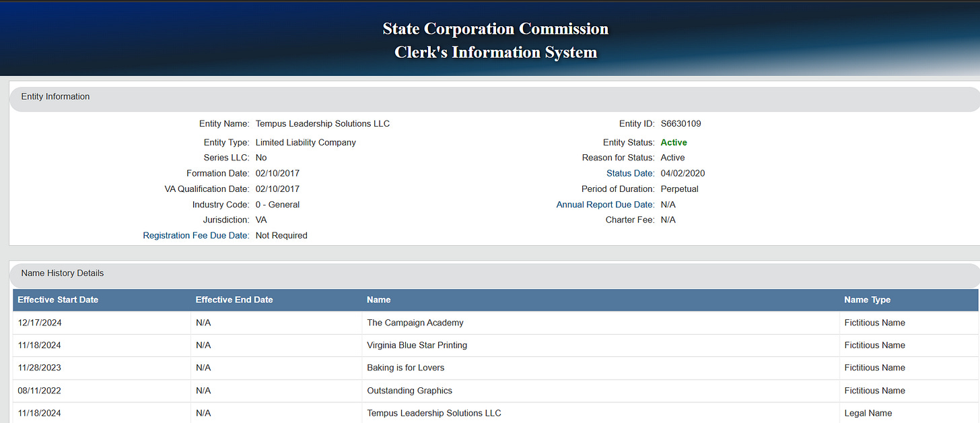Click N/A end date for Outstanding Graphics
The width and height of the screenshot is (980, 423).
(203, 391)
